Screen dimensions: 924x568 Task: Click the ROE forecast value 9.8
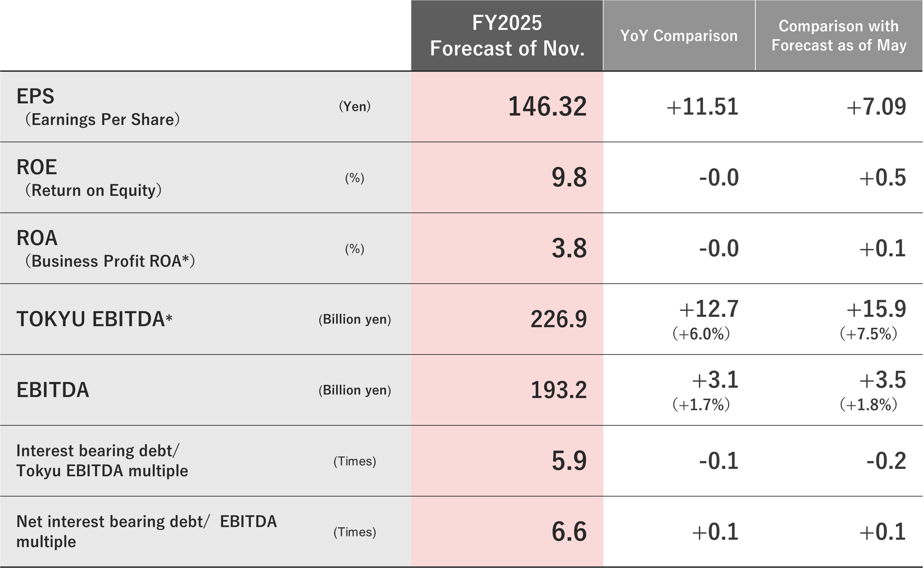(569, 178)
